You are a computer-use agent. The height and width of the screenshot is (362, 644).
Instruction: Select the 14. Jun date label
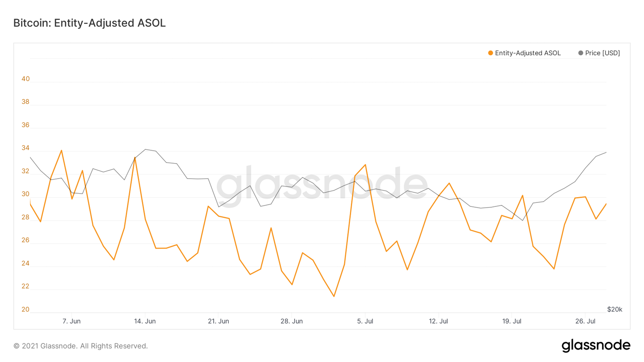coord(145,321)
